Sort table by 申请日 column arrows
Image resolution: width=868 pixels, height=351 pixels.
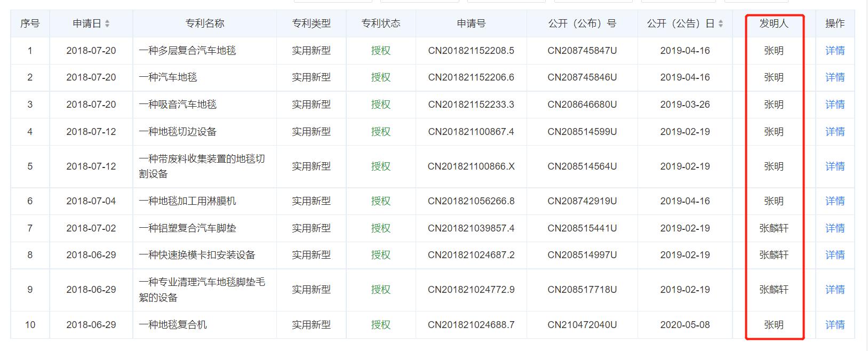point(107,23)
